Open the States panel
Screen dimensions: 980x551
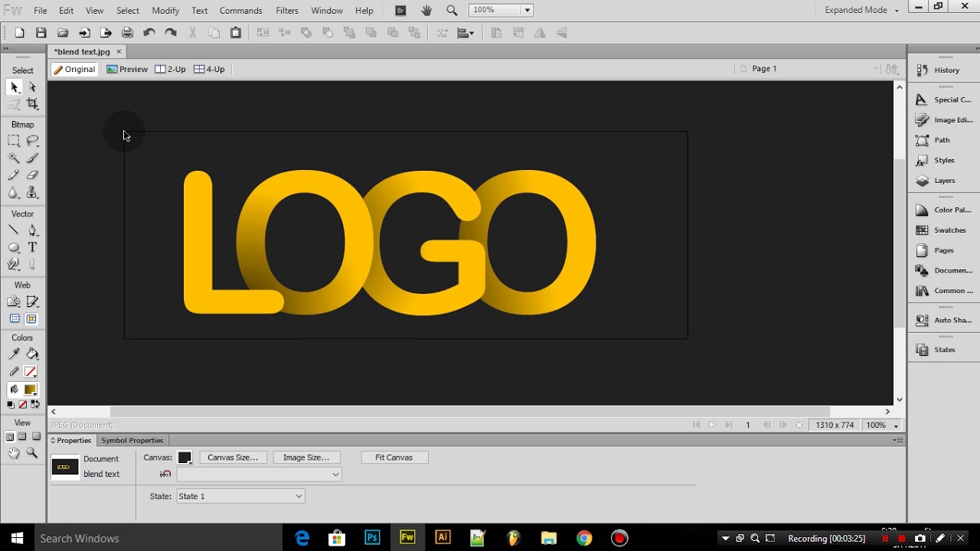(943, 350)
